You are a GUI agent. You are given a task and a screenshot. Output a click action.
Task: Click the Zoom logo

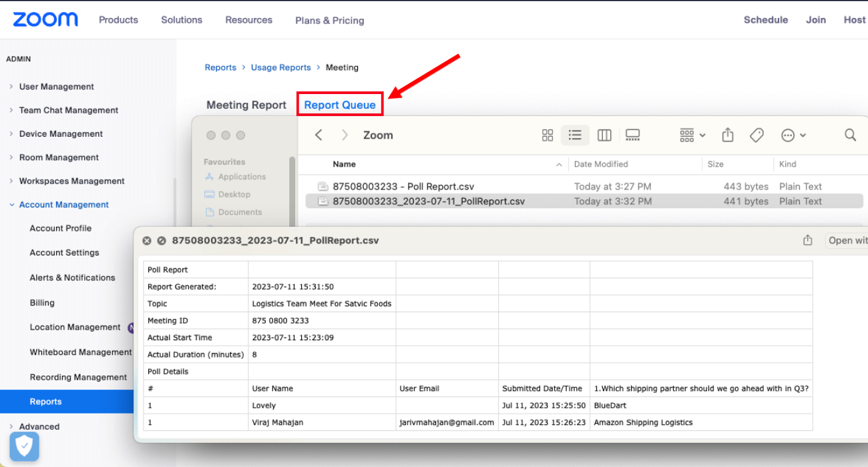[x=45, y=19]
